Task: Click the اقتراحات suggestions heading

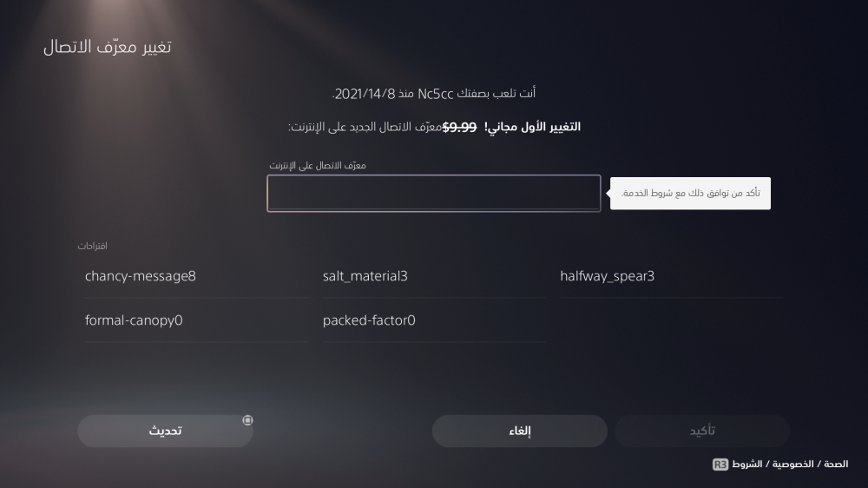Action: [93, 246]
